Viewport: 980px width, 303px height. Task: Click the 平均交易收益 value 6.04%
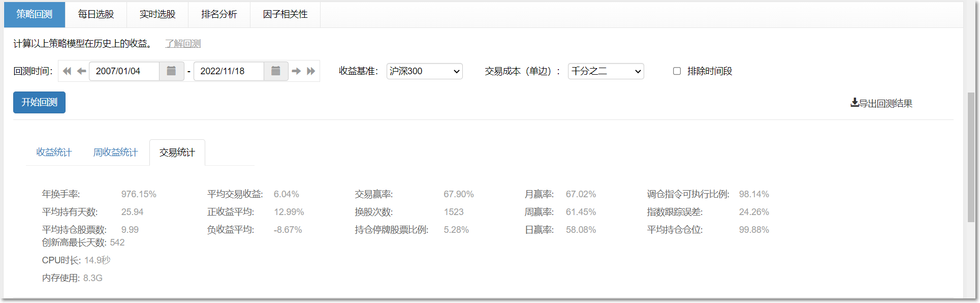point(287,194)
